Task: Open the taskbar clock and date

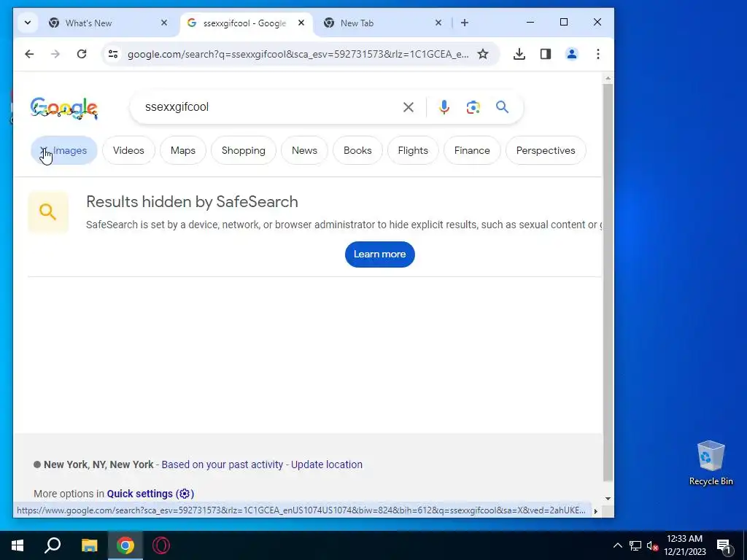Action: (684, 545)
